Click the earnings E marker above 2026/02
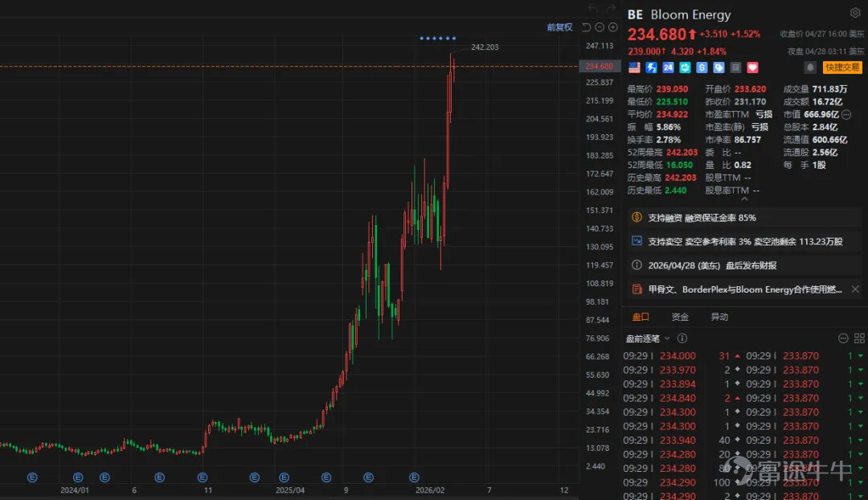Viewport: 868px width, 500px height. point(414,477)
